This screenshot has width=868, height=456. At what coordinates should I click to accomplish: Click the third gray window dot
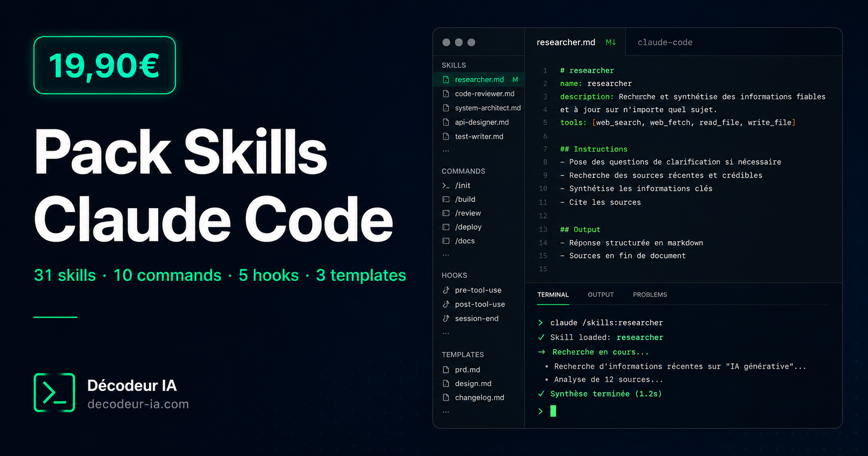(x=471, y=43)
